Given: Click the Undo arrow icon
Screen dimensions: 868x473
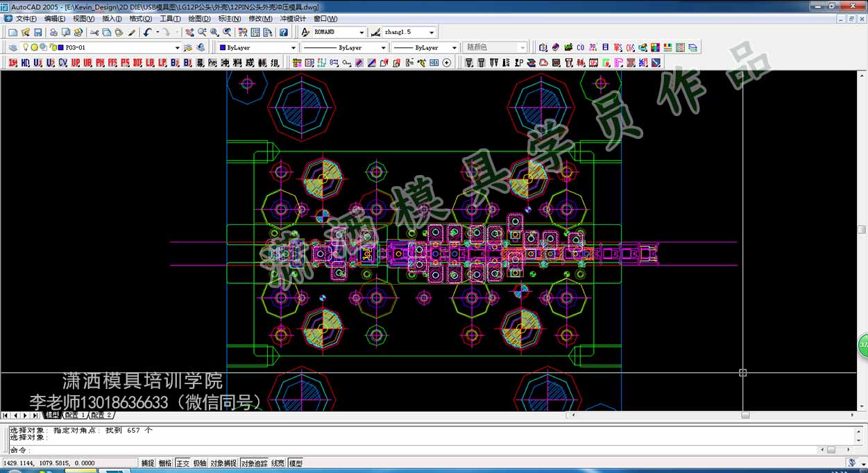Looking at the screenshot, I should pos(147,33).
